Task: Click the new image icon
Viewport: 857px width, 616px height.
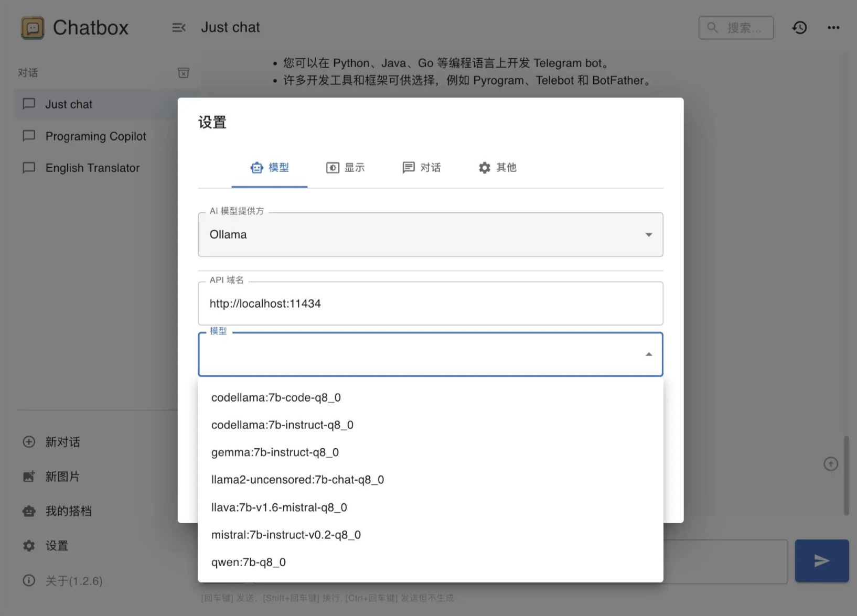Action: click(29, 477)
